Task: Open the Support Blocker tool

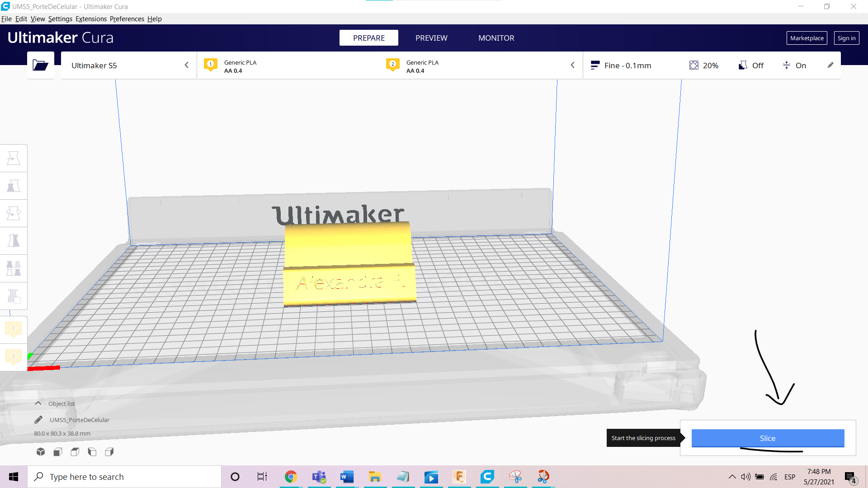Action: [x=14, y=296]
